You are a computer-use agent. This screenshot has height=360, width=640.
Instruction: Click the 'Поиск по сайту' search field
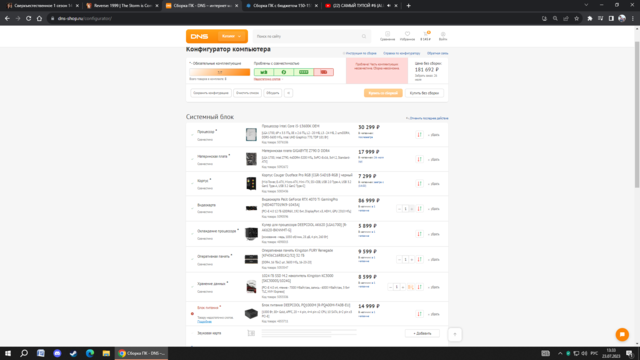tap(308, 36)
